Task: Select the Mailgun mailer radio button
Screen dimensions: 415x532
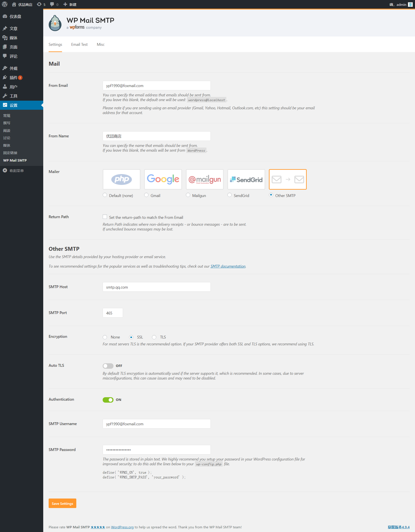Action: (x=188, y=195)
